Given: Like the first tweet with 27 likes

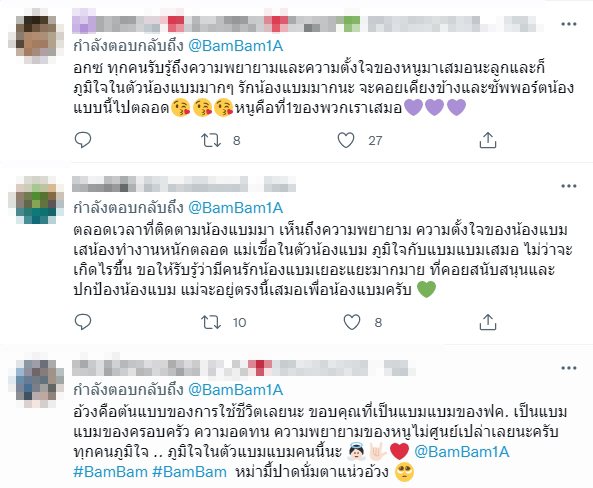Looking at the screenshot, I should [x=346, y=140].
